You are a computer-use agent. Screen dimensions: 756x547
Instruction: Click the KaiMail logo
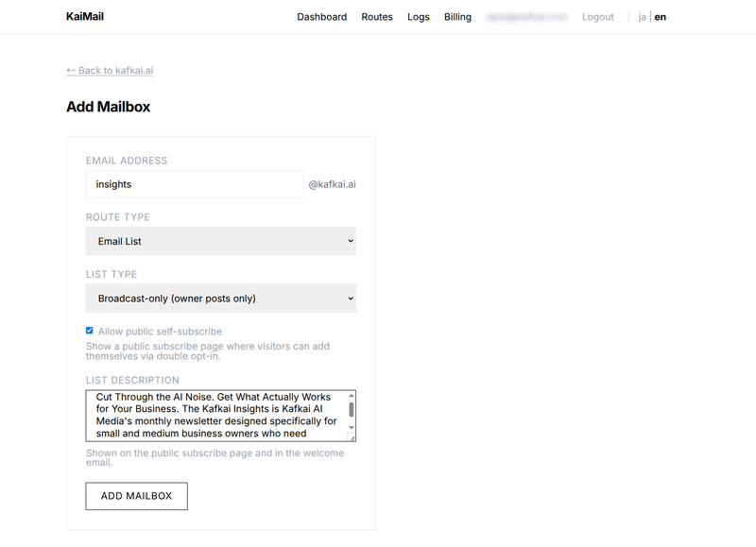coord(85,16)
